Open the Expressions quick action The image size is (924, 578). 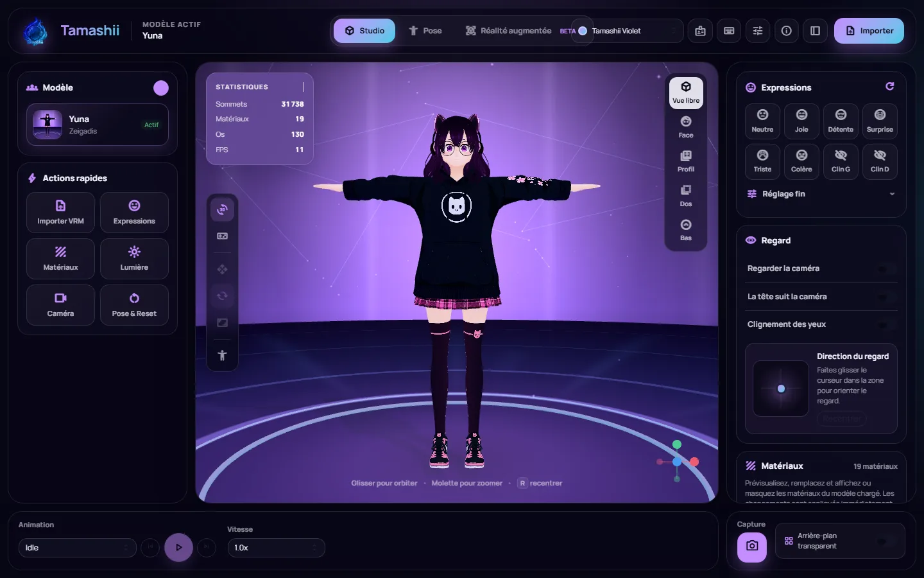(134, 213)
